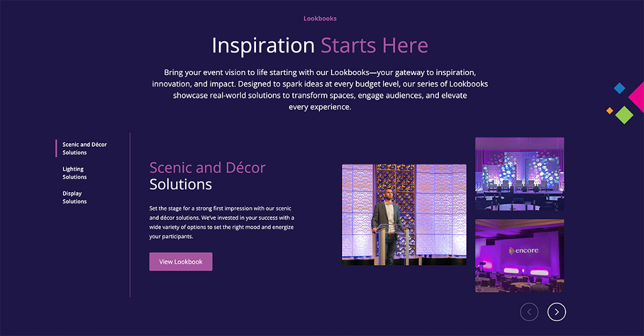Click the 'Set the stage' description text
Viewport: 644px width, 336px height.
tap(222, 222)
